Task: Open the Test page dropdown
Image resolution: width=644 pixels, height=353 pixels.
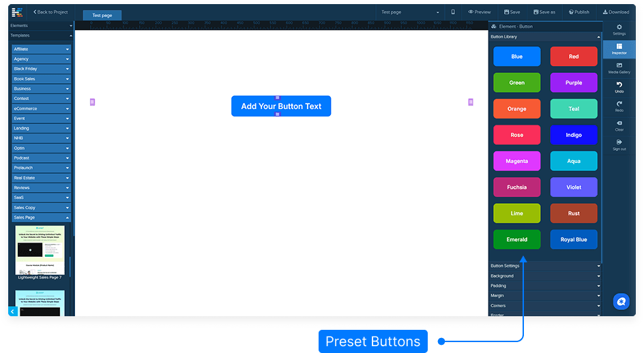Action: pos(410,12)
